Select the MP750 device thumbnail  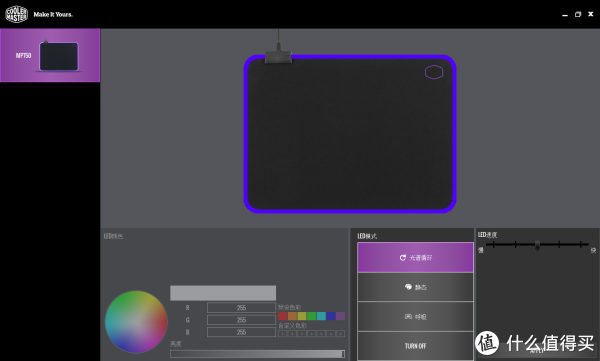[50, 55]
